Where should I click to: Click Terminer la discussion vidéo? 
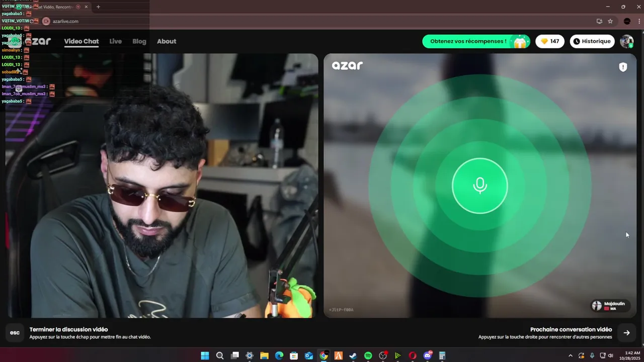(68, 329)
